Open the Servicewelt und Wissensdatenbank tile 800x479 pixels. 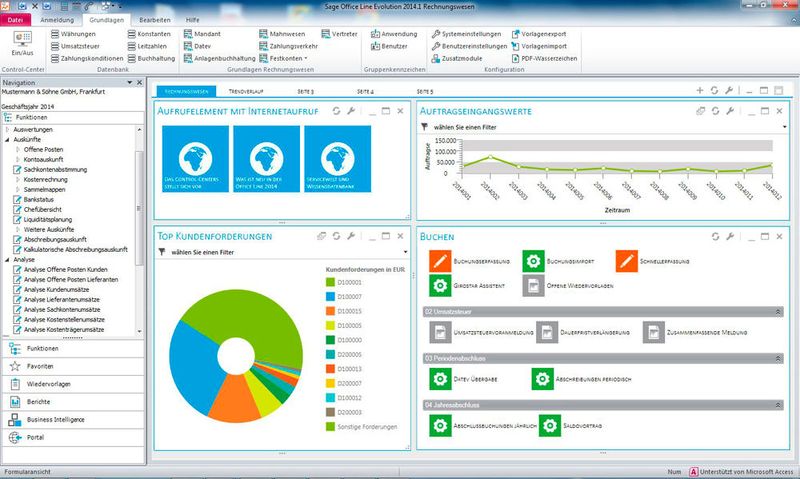click(x=337, y=159)
